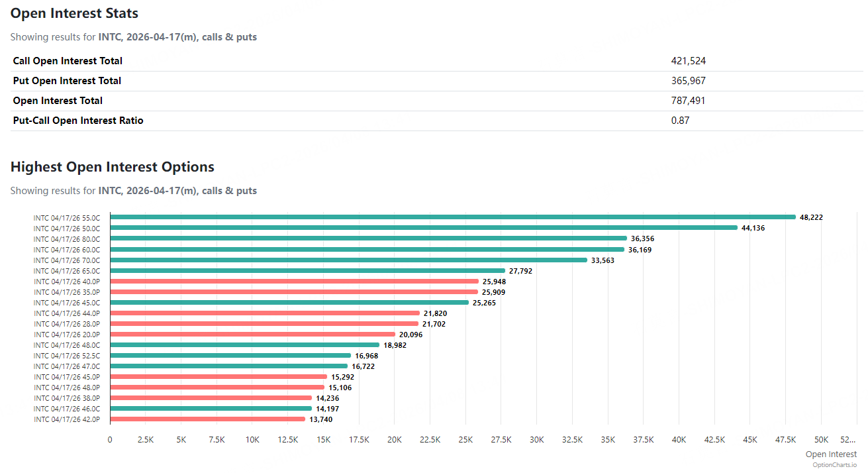Click the 42.0P bar at chart bottom
The width and height of the screenshot is (868, 473).
point(207,419)
